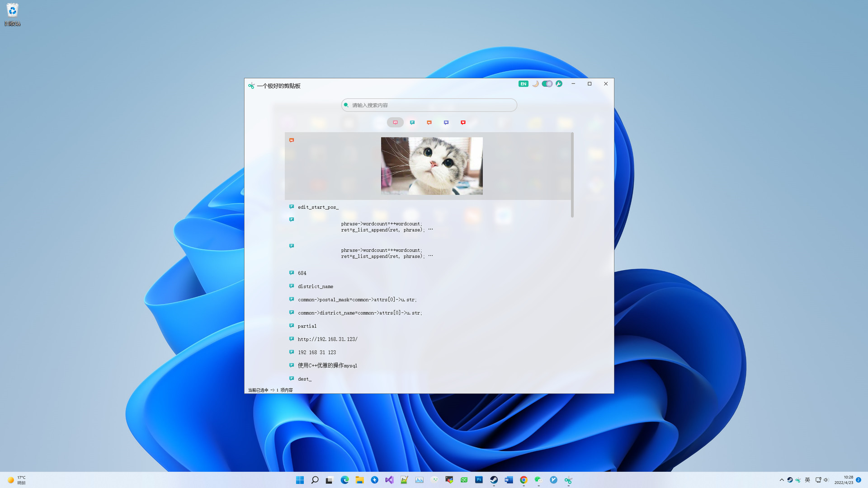Screen dimensions: 868x488
Task: Filter by text clips using the teal bubble icon
Action: tap(412, 122)
